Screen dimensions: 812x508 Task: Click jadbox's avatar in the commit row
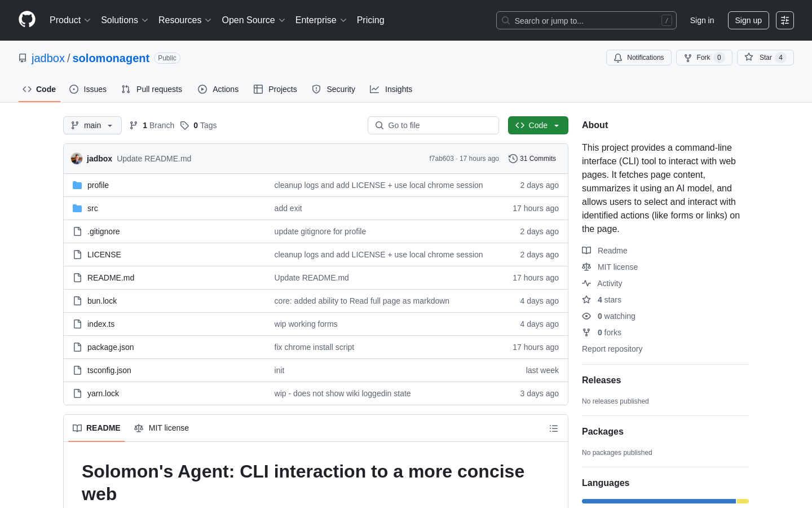(77, 159)
